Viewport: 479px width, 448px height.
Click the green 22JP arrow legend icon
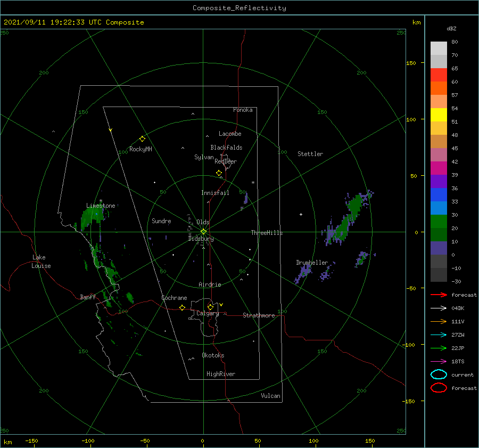click(x=439, y=348)
